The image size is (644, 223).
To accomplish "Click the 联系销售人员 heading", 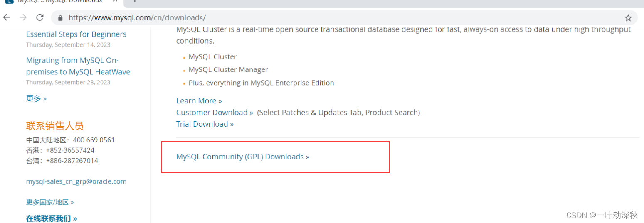I will tap(55, 126).
